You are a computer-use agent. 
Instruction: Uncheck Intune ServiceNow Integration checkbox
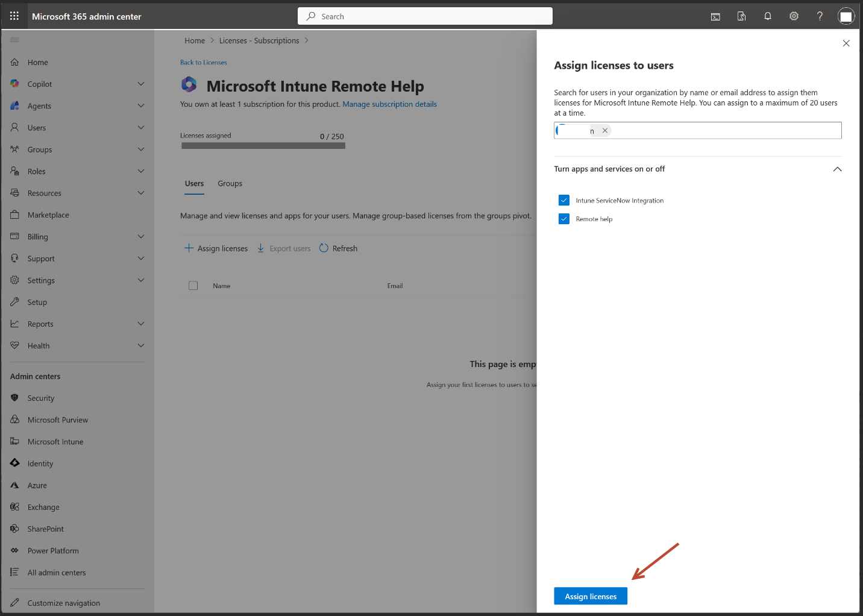564,200
